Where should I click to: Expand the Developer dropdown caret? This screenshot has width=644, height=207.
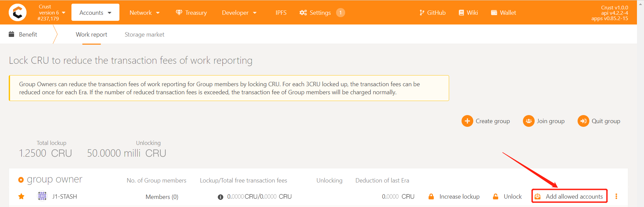pos(255,13)
